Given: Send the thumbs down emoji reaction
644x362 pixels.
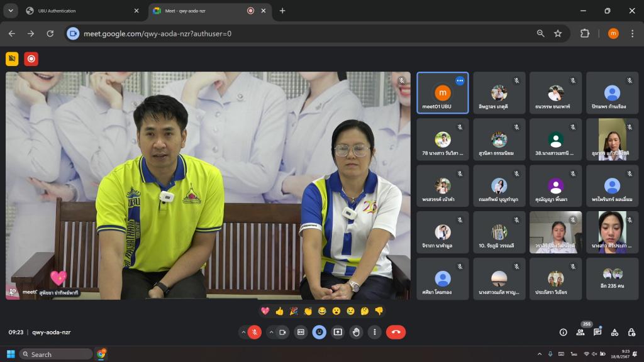Looking at the screenshot, I should (379, 310).
